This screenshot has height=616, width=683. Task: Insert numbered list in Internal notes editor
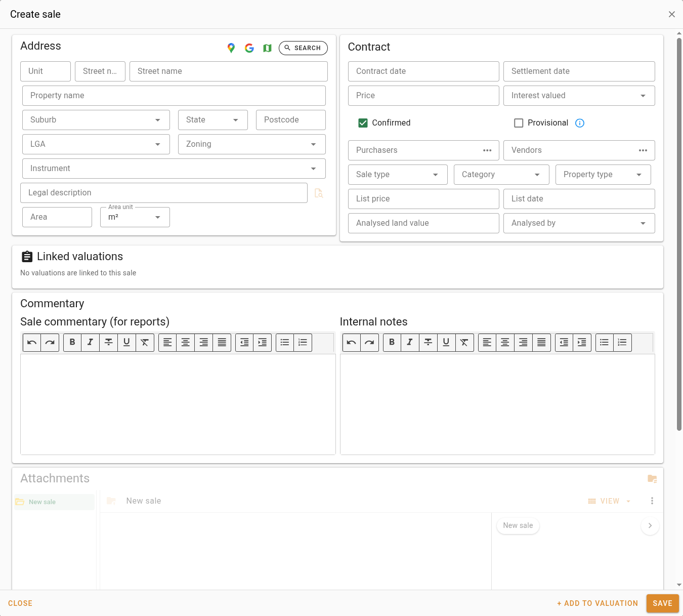click(623, 343)
